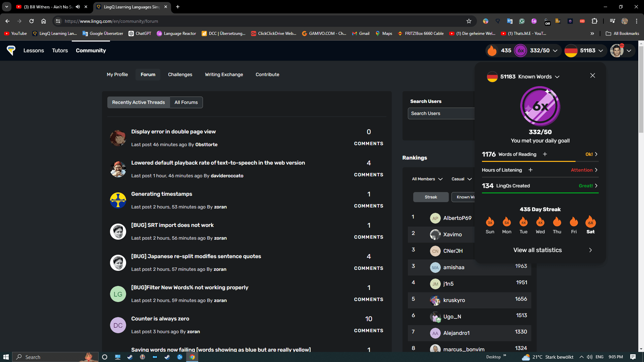Add Hours of Listening with plus icon
This screenshot has height=362, width=644.
click(x=531, y=170)
